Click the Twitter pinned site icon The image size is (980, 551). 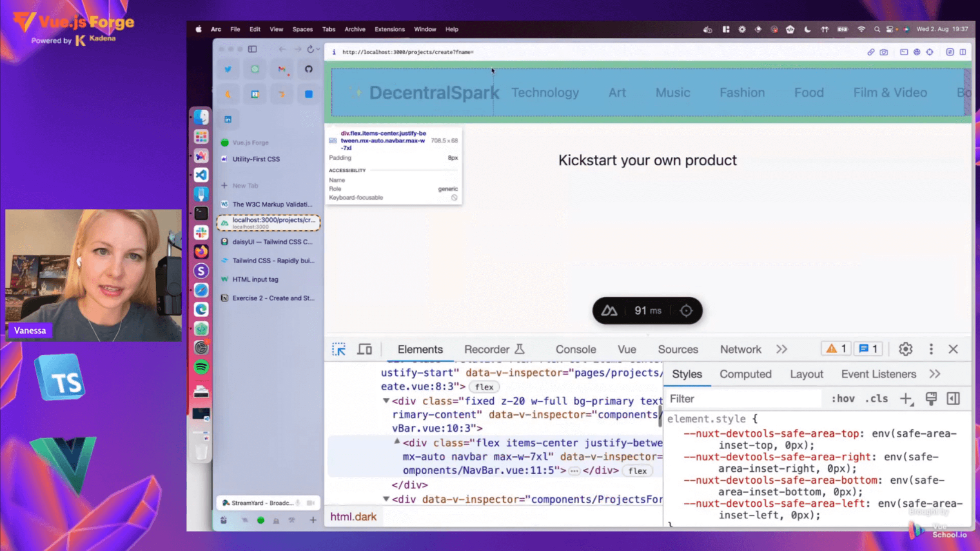[x=228, y=69]
